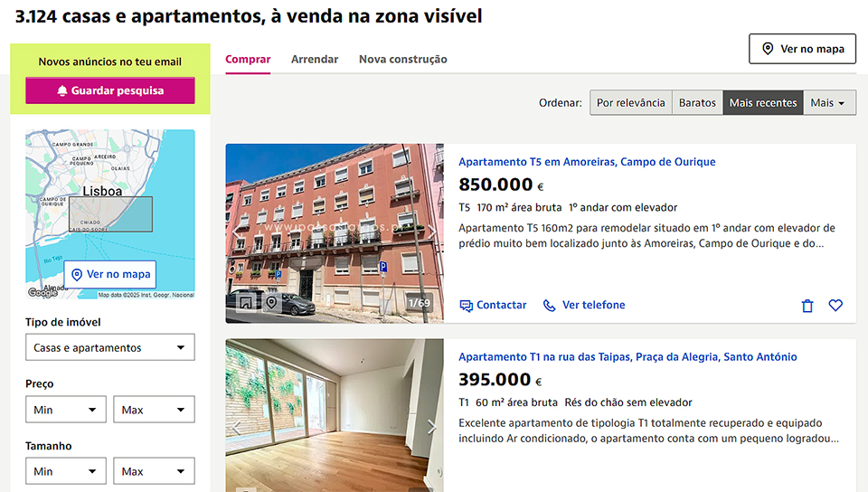Show next photo of the Amoreiras apartment

(x=431, y=232)
